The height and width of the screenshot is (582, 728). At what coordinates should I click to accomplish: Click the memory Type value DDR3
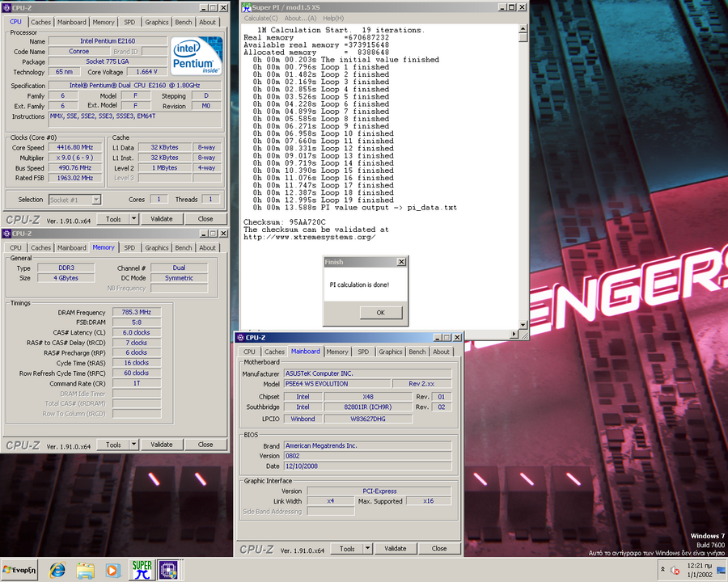66,268
